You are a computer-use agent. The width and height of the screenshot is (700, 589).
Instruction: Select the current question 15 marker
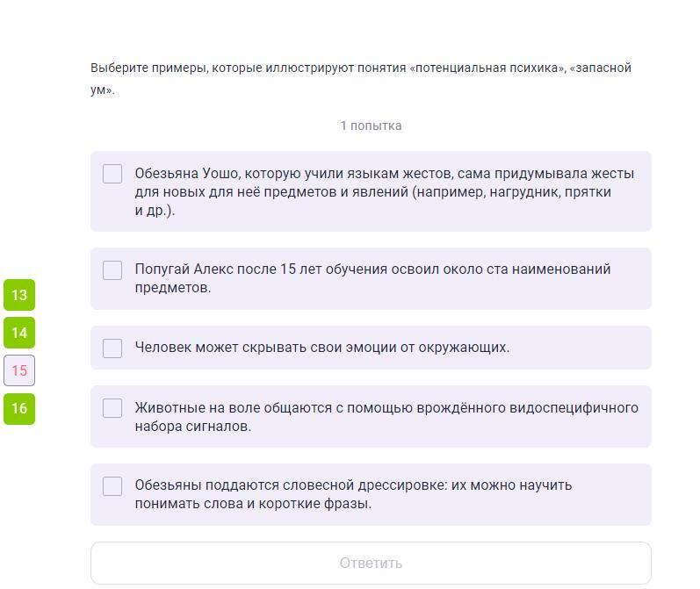coord(19,370)
